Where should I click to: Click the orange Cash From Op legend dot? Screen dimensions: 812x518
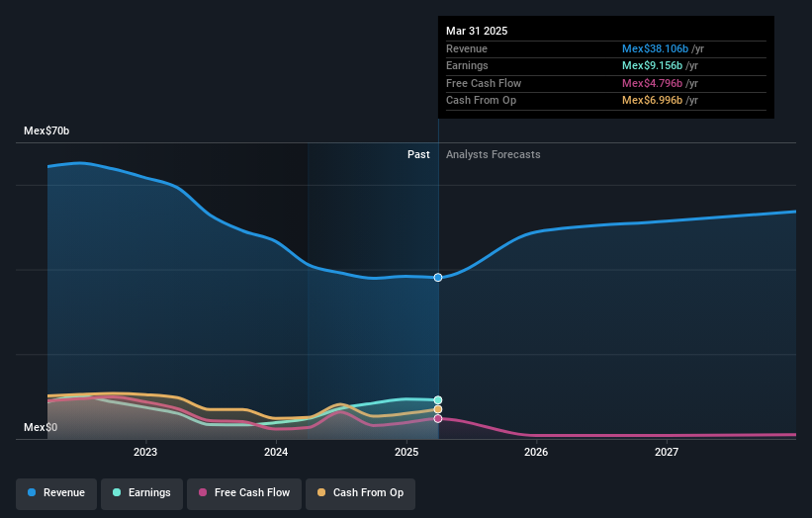(x=321, y=492)
